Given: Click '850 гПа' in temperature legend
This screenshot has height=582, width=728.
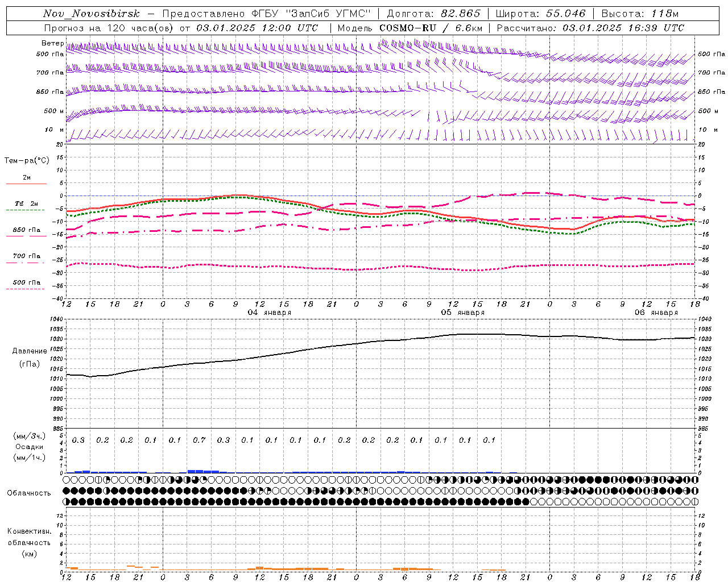Looking at the screenshot, I should [27, 230].
